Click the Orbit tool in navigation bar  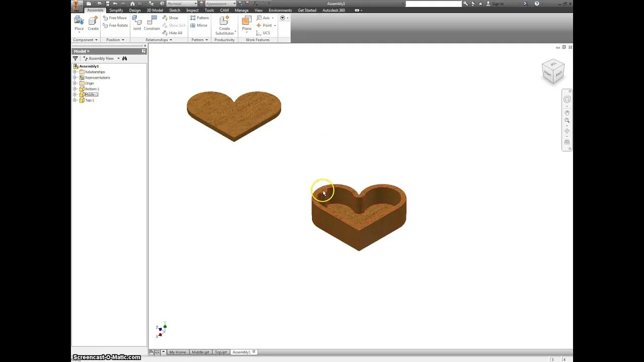coord(567,131)
